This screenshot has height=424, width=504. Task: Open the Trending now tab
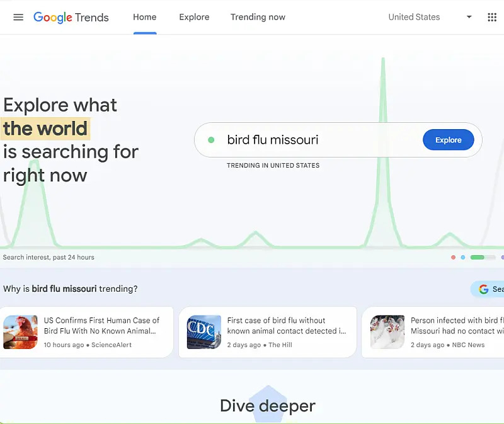258,17
